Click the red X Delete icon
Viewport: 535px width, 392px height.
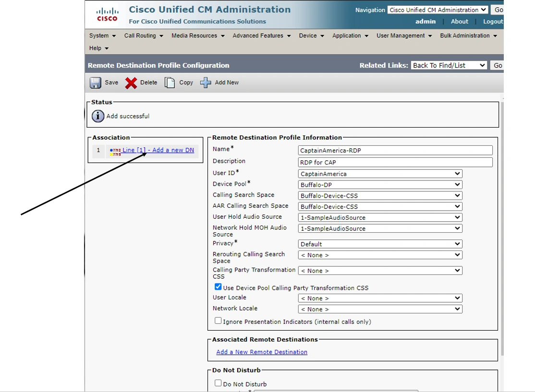131,83
